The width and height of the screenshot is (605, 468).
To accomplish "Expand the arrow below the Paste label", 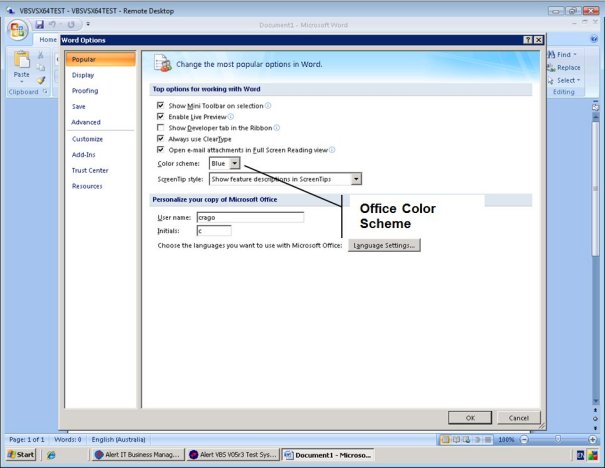I will tap(21, 82).
